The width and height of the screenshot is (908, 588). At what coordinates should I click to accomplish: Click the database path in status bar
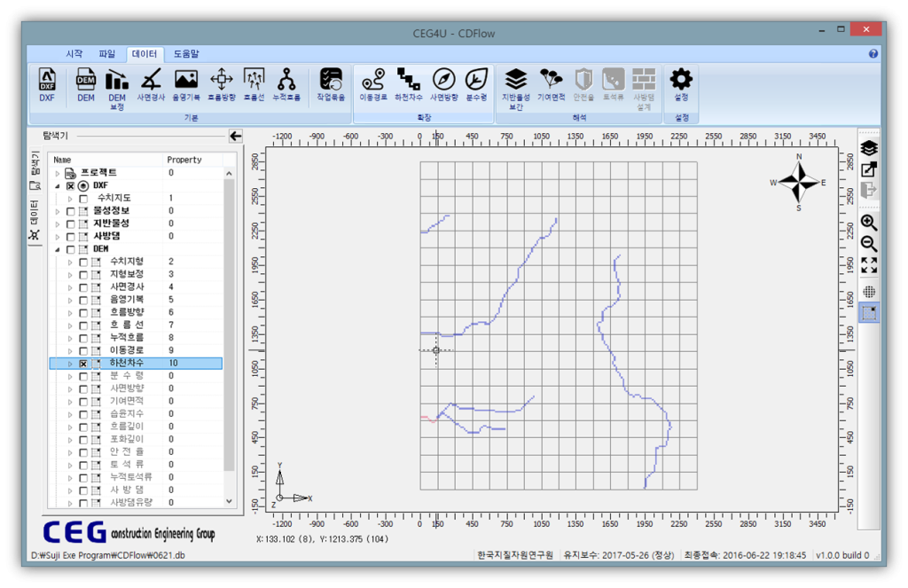click(x=107, y=555)
